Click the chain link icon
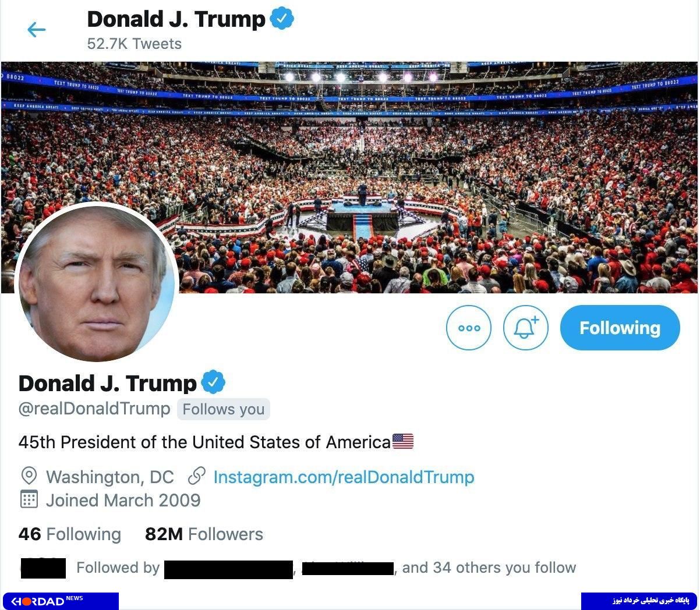 click(x=197, y=477)
